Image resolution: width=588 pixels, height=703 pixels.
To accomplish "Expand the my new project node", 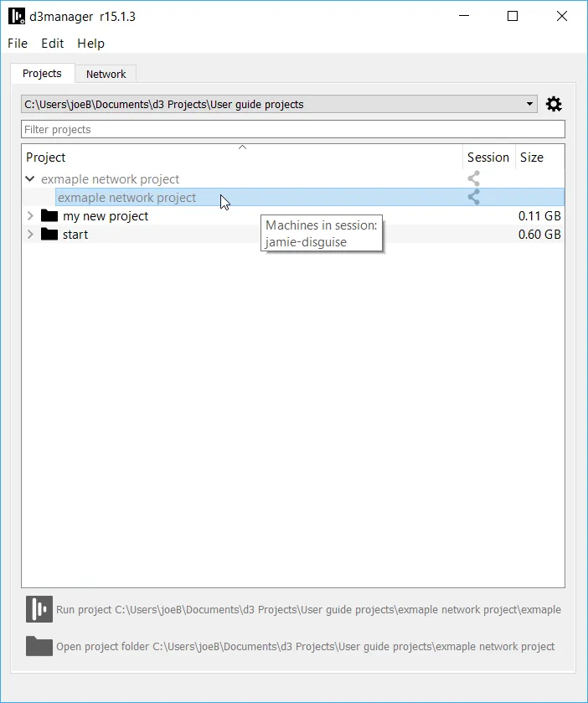I will 30,216.
